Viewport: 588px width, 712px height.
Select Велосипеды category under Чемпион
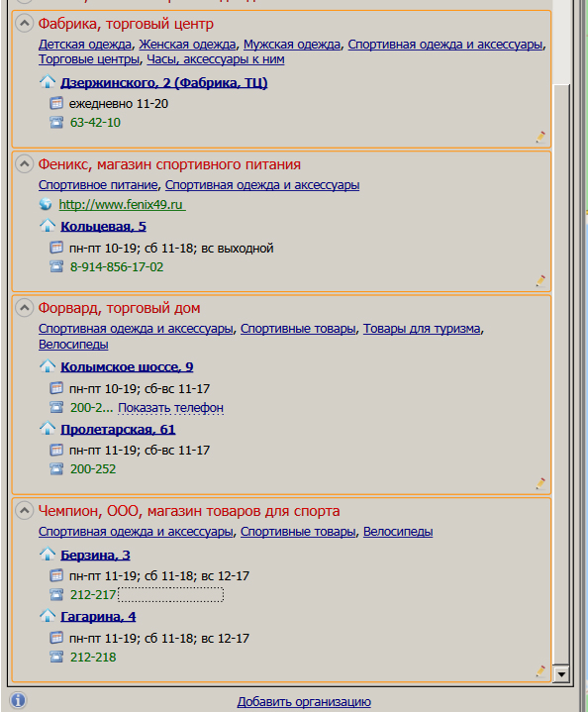coord(398,531)
